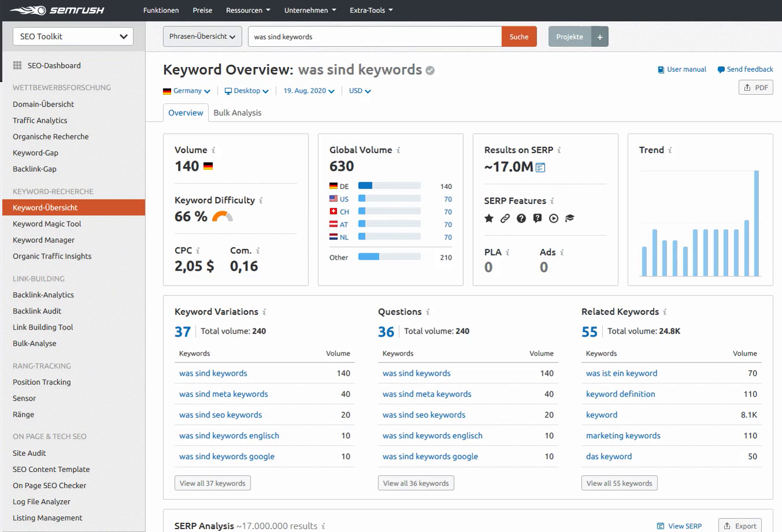Click the plus button next to Projekte

point(600,36)
